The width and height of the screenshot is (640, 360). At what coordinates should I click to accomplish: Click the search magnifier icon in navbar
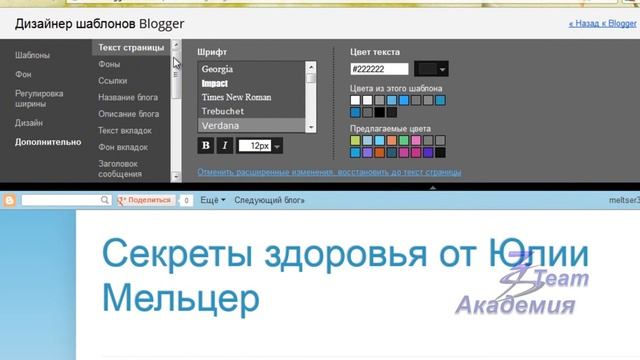(105, 200)
